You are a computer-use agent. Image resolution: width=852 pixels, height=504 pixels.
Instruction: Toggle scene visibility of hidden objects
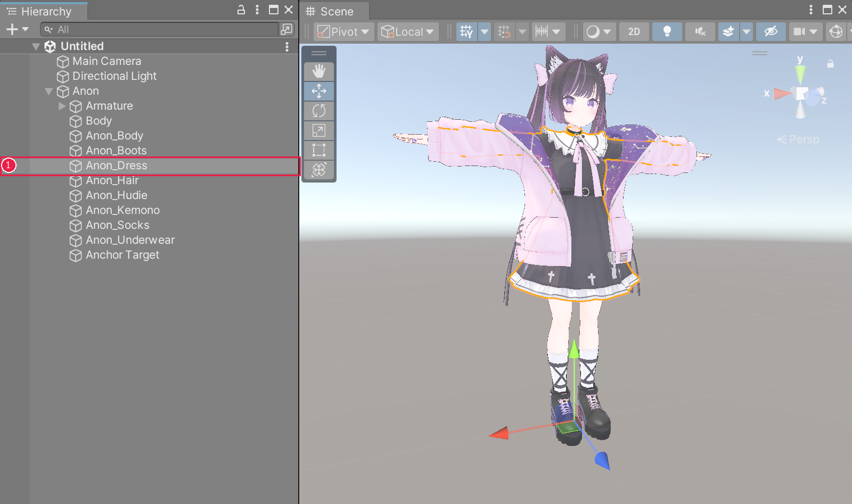771,32
